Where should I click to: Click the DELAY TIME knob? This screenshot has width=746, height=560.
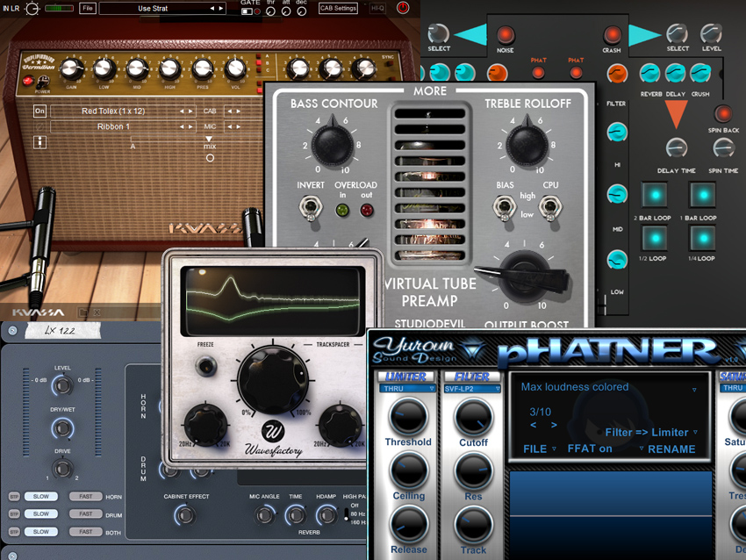point(676,148)
